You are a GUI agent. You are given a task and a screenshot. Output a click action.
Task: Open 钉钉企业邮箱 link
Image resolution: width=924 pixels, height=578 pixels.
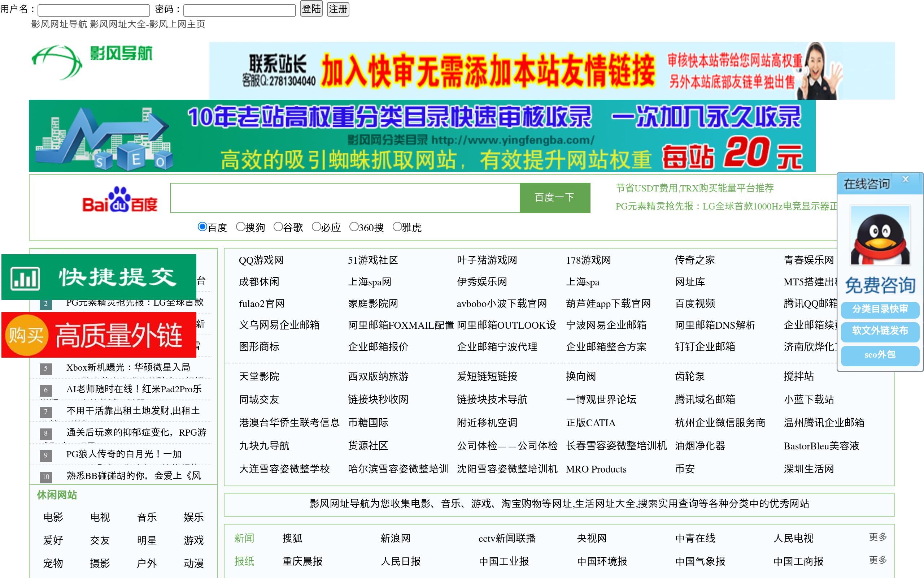705,347
